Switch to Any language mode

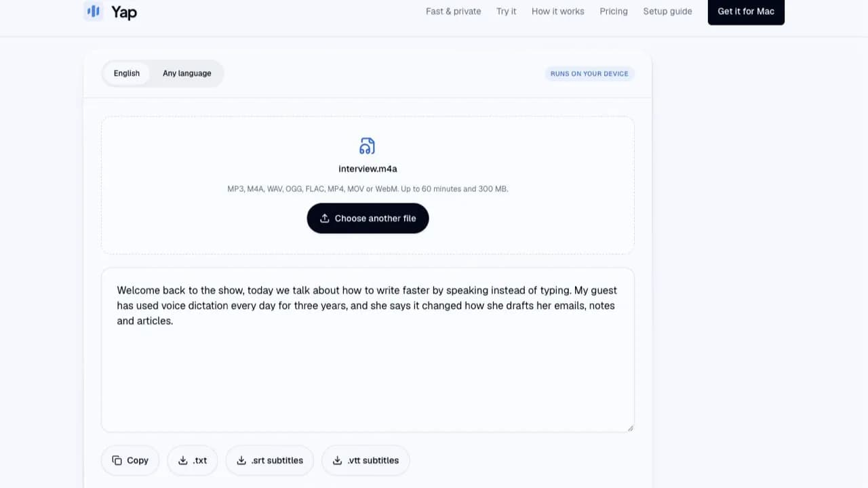click(187, 73)
